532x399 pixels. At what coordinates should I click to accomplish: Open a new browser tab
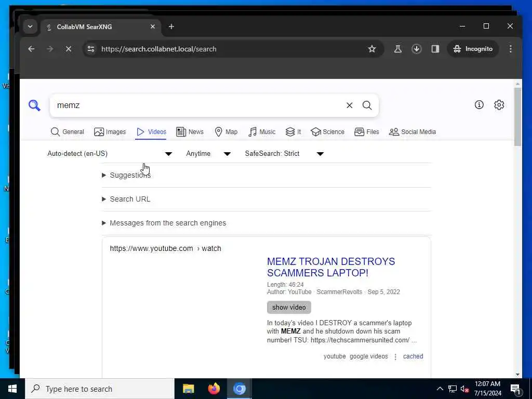[171, 26]
